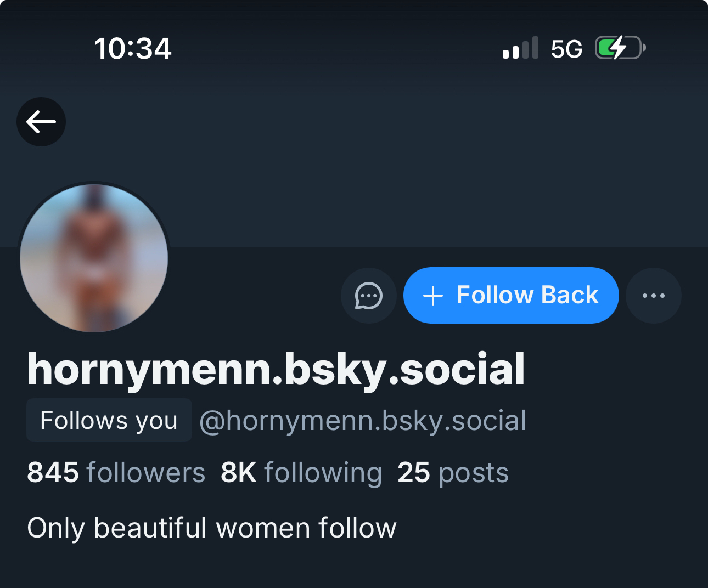Viewport: 708px width, 588px height.
Task: Tap the Follows you badge
Action: click(x=109, y=421)
